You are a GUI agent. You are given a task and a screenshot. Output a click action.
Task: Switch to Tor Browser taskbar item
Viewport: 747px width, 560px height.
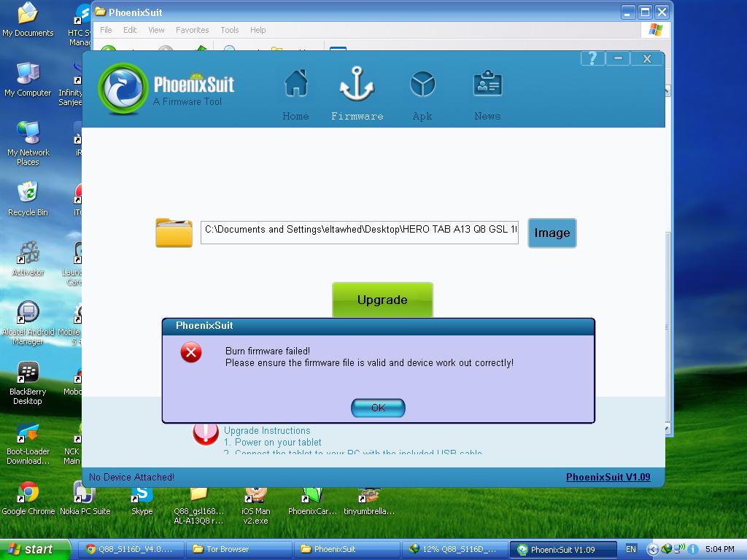coord(239,549)
